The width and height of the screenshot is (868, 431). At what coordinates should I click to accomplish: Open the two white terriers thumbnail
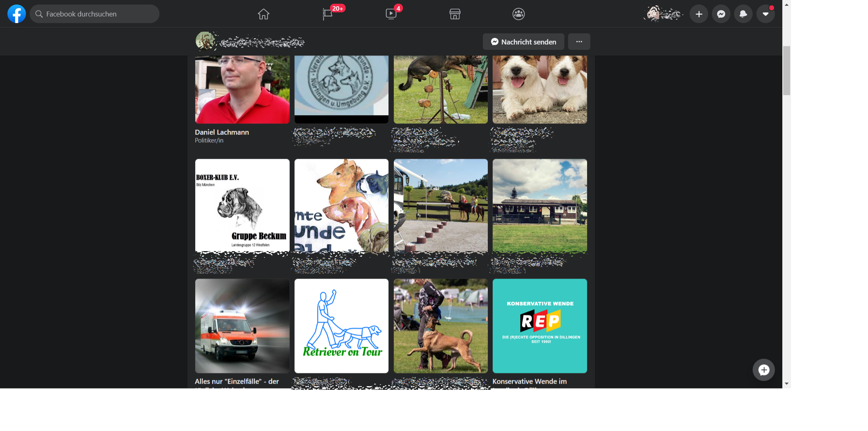point(540,89)
